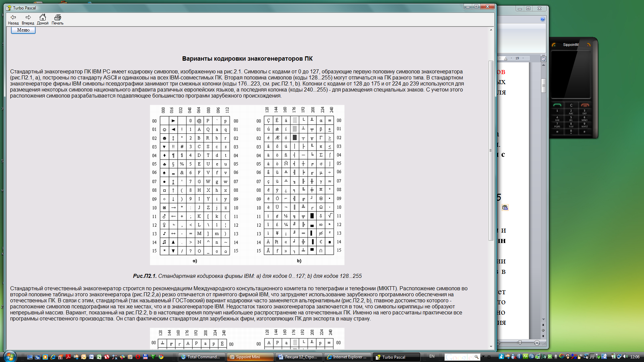Screen dimensions: 644x362
Task: Click the Word zoom slider handle
Action: point(520,343)
